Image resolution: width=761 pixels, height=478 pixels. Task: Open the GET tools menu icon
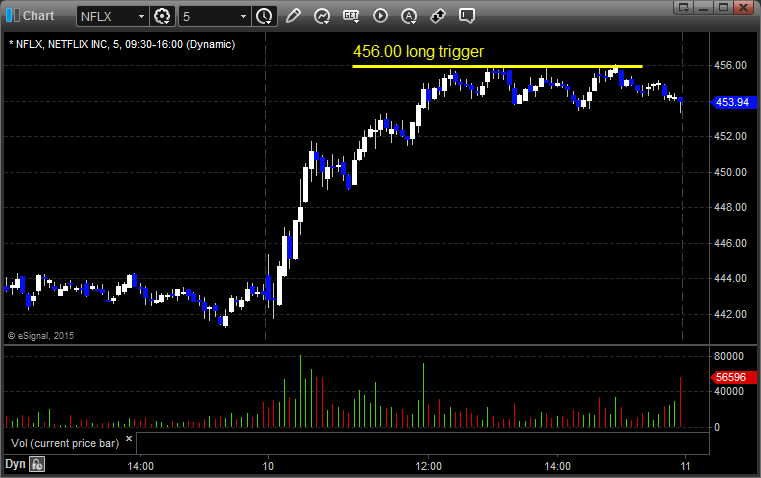point(351,16)
